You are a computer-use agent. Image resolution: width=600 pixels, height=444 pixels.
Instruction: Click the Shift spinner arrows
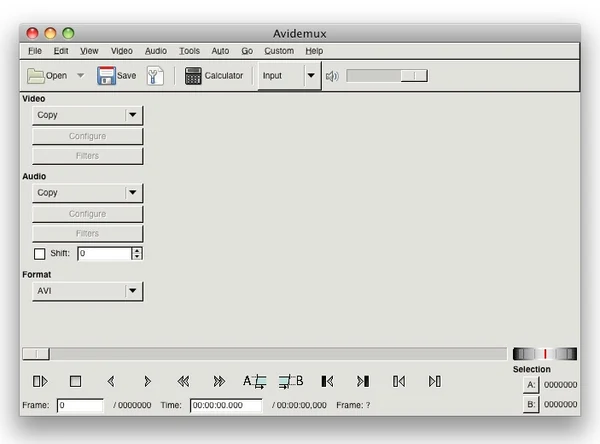(137, 253)
